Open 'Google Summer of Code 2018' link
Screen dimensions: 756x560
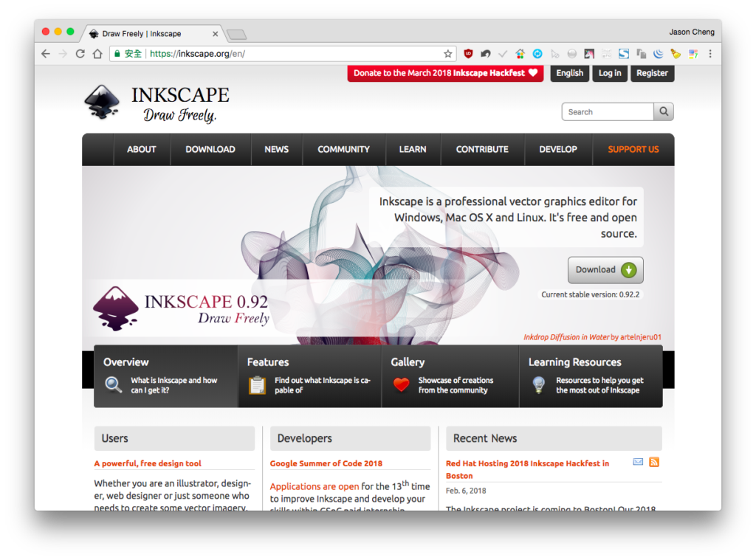coord(326,463)
